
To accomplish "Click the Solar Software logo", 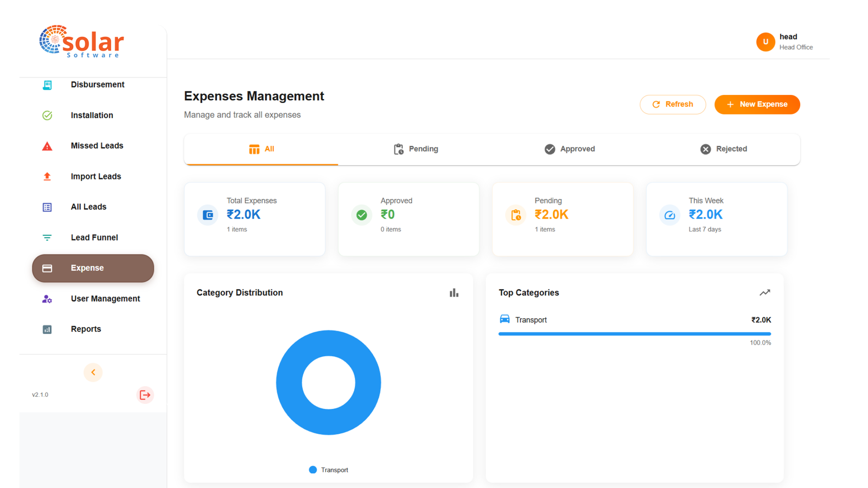I will [81, 42].
